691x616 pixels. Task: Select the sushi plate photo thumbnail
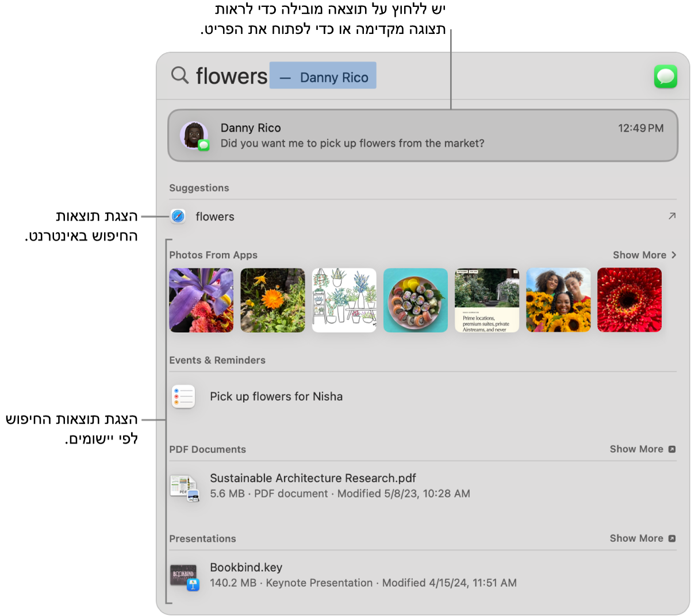coord(415,300)
